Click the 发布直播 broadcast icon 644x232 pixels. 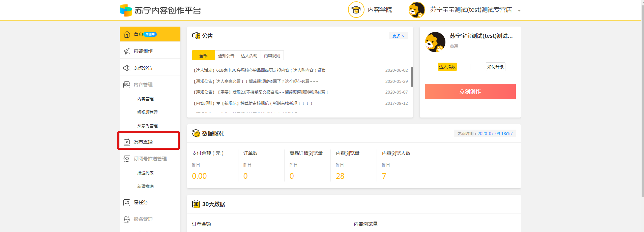tap(127, 142)
